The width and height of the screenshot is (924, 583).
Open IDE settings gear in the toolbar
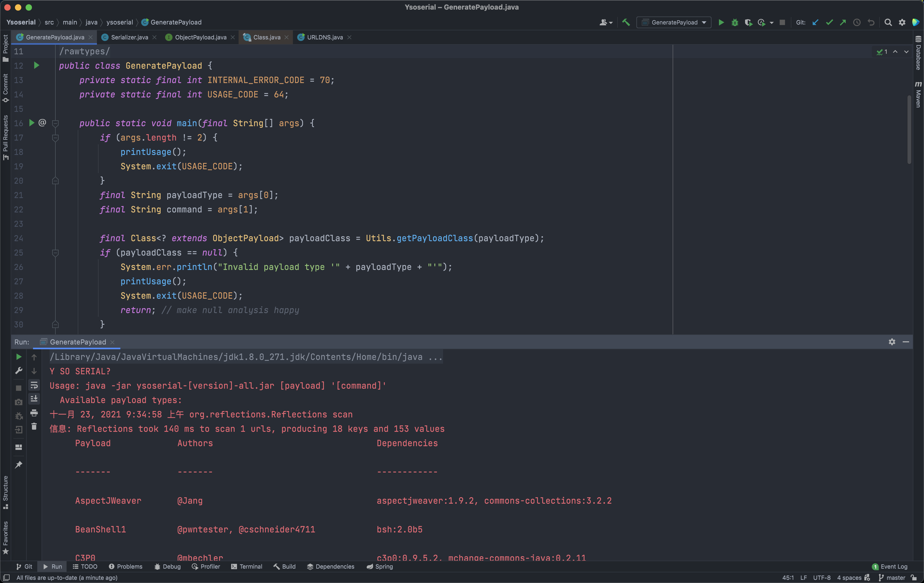tap(902, 22)
